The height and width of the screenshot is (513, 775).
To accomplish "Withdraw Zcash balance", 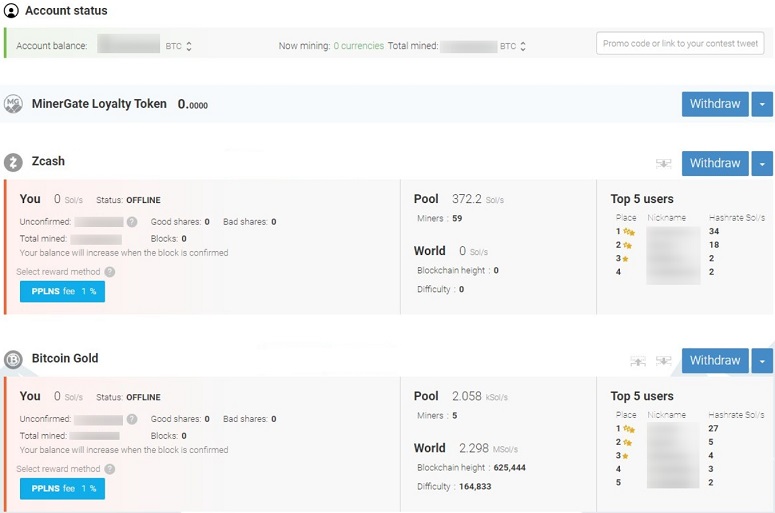I will [x=715, y=164].
